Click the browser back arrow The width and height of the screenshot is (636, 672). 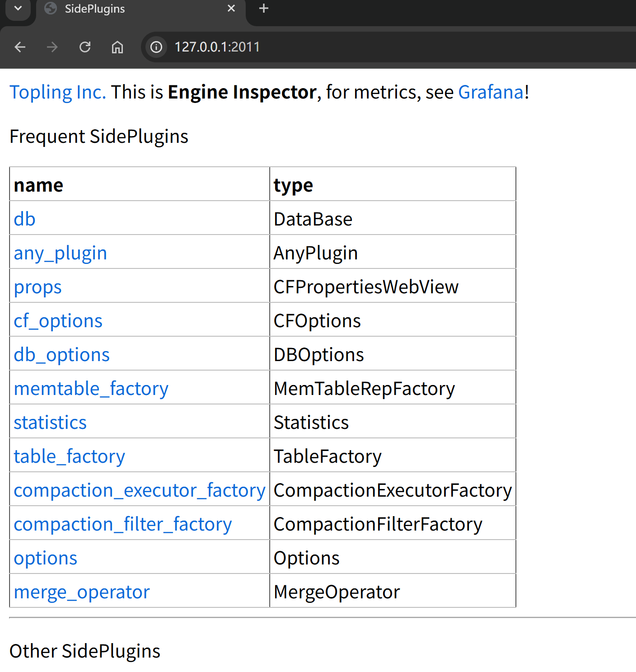click(x=20, y=47)
